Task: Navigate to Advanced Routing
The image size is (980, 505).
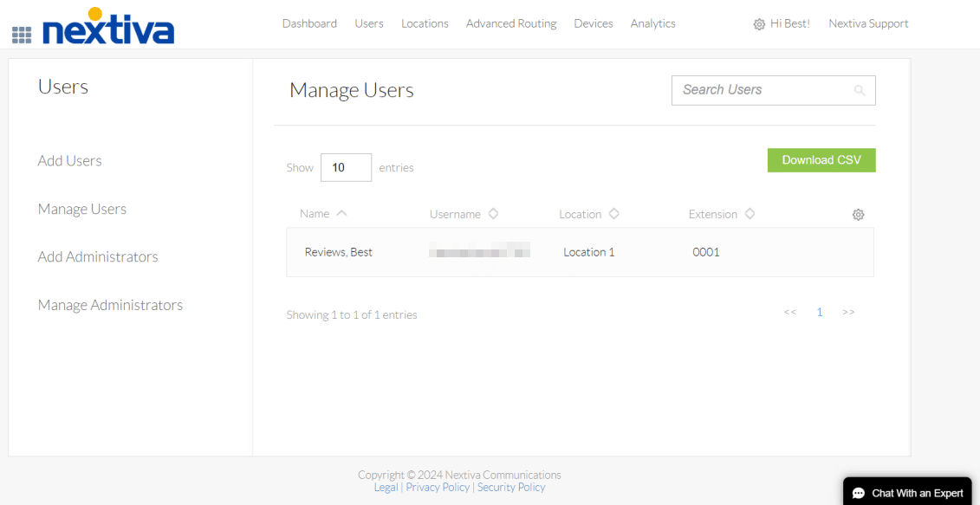Action: coord(510,23)
